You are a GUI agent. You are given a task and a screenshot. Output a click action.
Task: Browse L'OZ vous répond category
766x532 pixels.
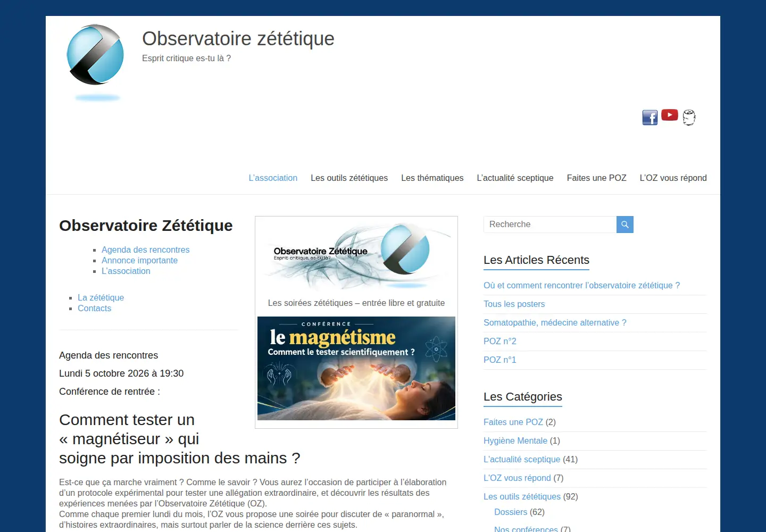point(517,478)
